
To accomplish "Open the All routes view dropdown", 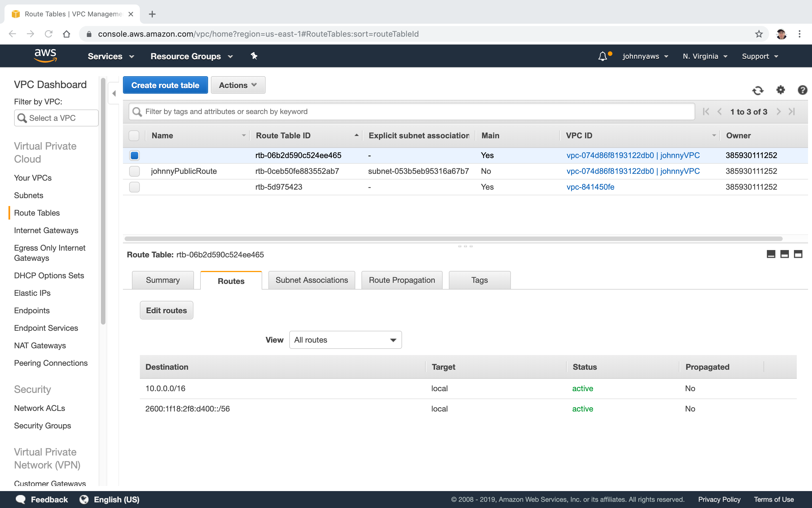I will [x=345, y=340].
